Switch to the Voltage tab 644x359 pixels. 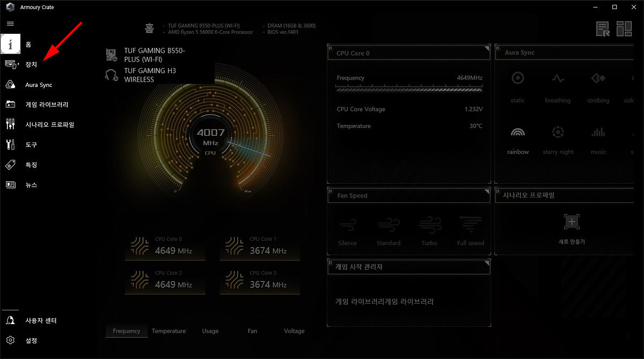click(x=294, y=331)
